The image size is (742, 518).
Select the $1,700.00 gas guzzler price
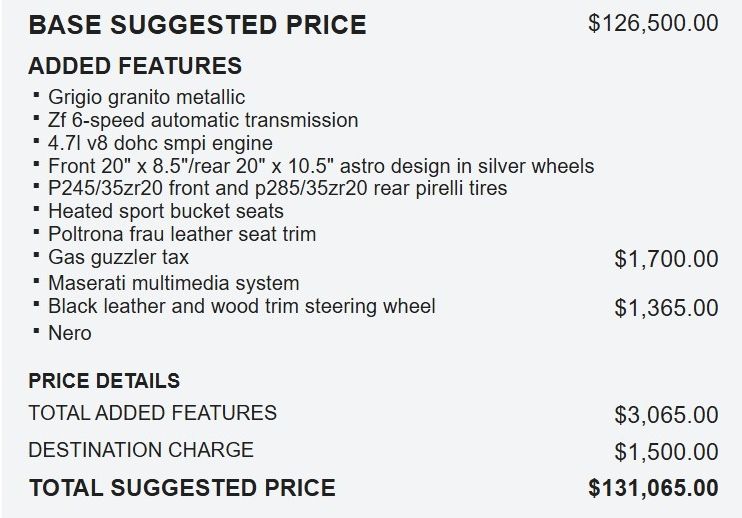click(666, 259)
